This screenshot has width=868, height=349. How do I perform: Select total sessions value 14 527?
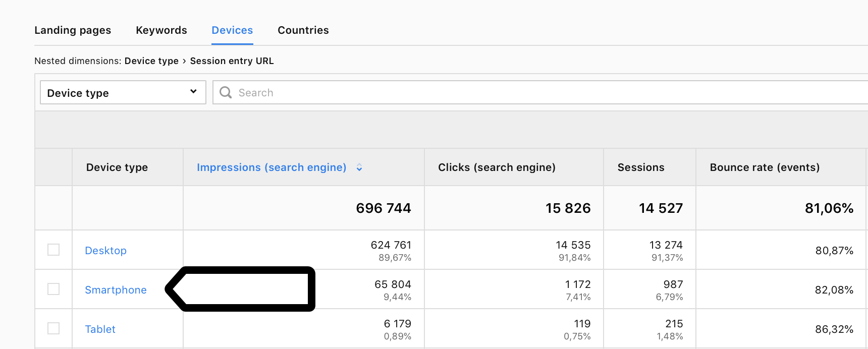(x=661, y=208)
